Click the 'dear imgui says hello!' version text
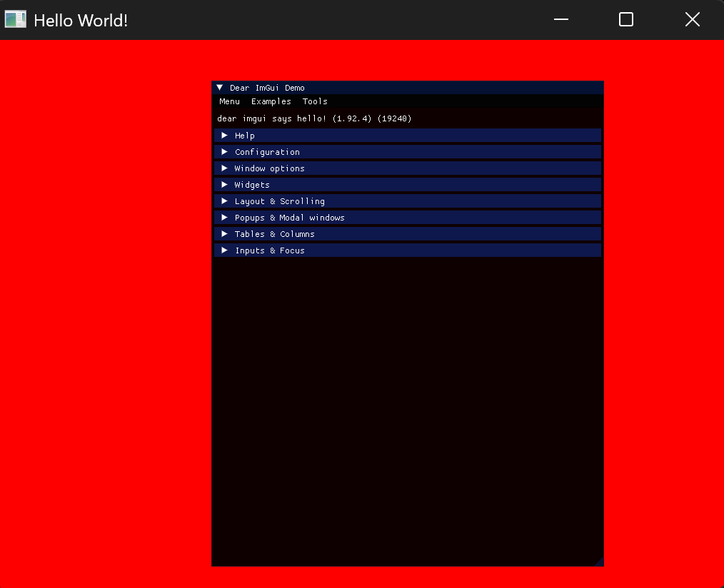Image resolution: width=724 pixels, height=588 pixels. 314,118
